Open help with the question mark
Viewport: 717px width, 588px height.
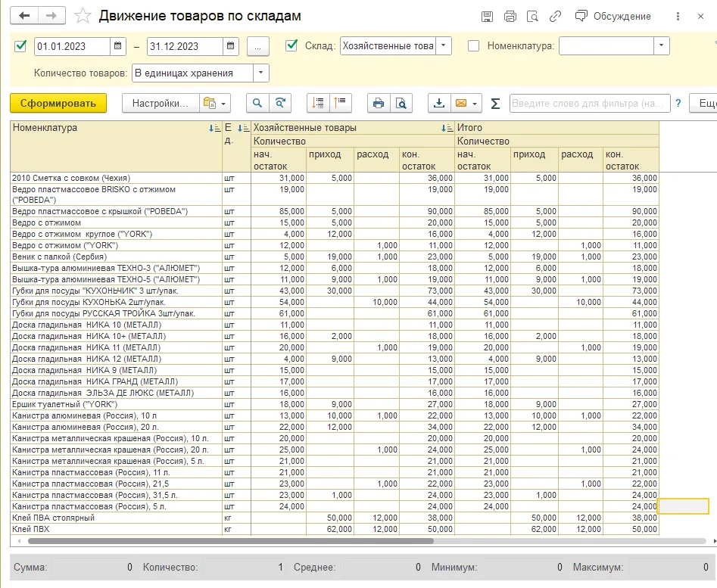click(678, 103)
